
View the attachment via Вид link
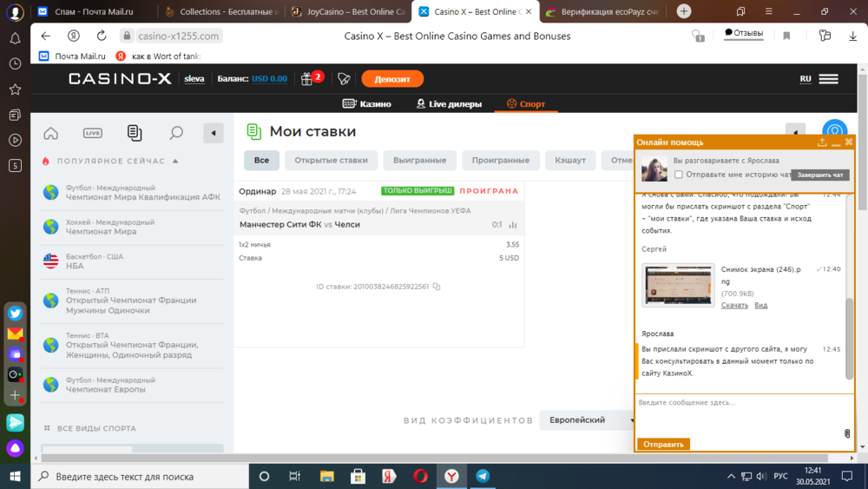(760, 305)
